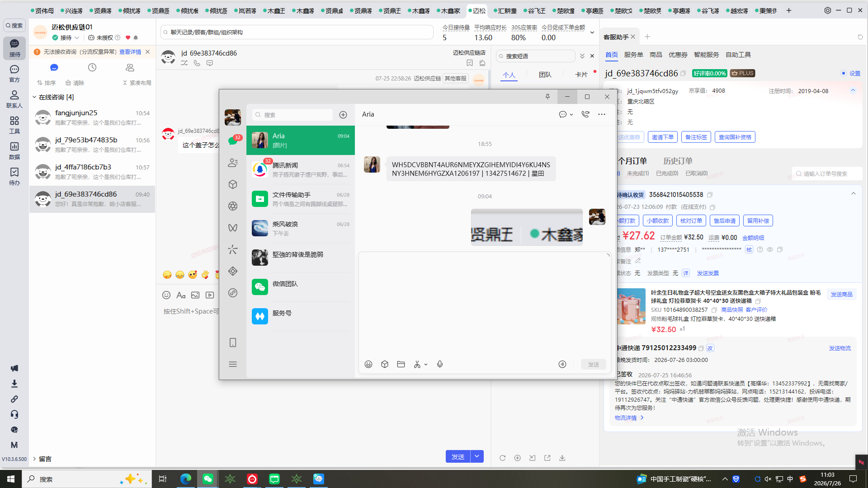Click the blue 发送 button in JD chat
Screen dimensions: 868x488
[458, 456]
